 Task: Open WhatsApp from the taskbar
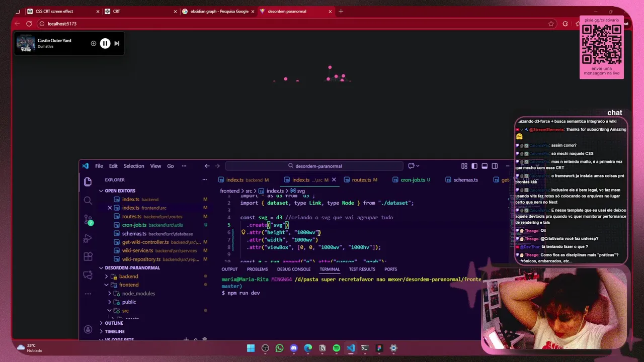tap(279, 348)
